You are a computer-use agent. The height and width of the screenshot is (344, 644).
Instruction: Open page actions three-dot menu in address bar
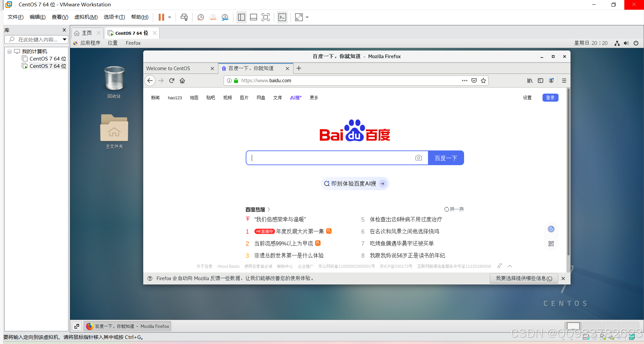464,81
